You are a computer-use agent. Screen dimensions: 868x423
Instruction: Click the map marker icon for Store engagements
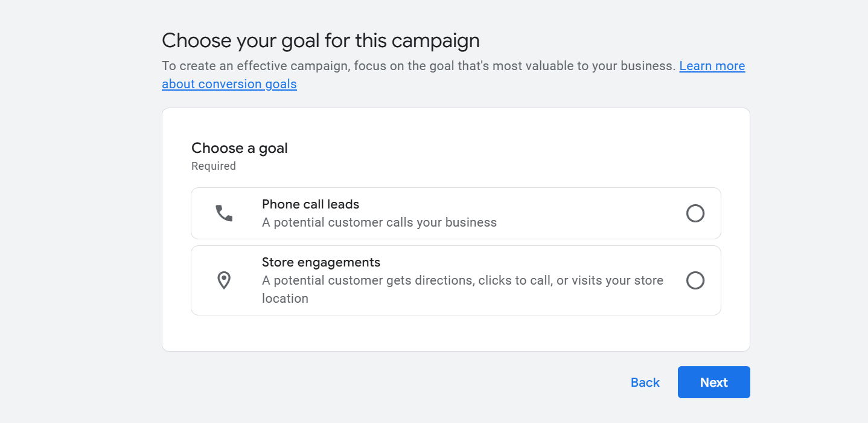click(224, 280)
